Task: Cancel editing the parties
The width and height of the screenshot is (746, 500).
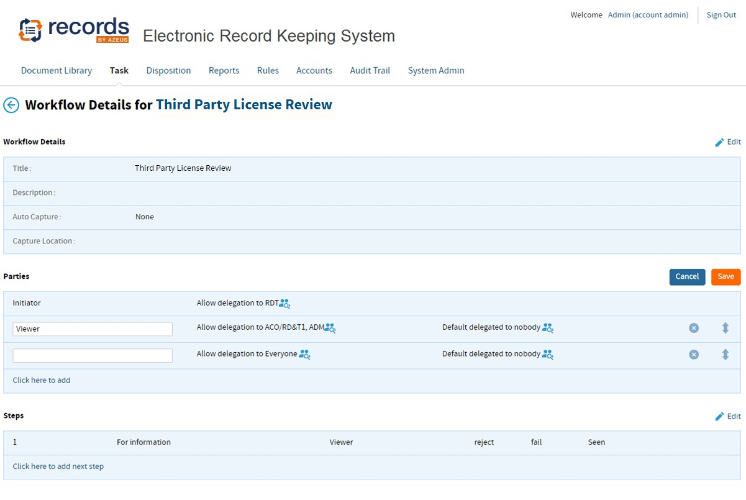Action: tap(687, 277)
